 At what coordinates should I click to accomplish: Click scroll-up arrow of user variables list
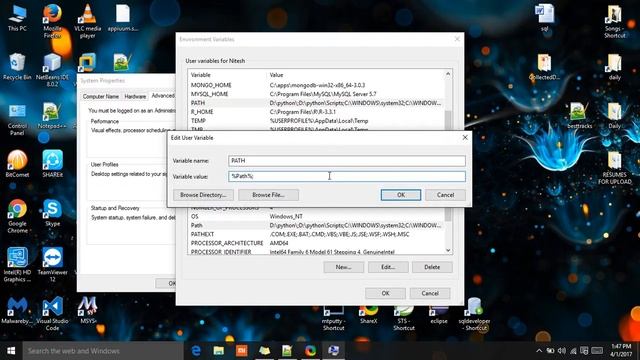(448, 74)
